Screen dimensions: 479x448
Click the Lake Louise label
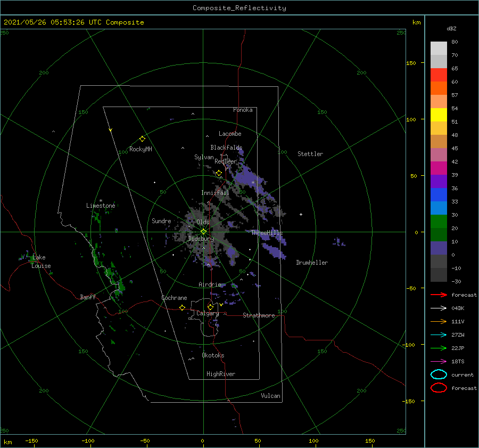tap(41, 262)
